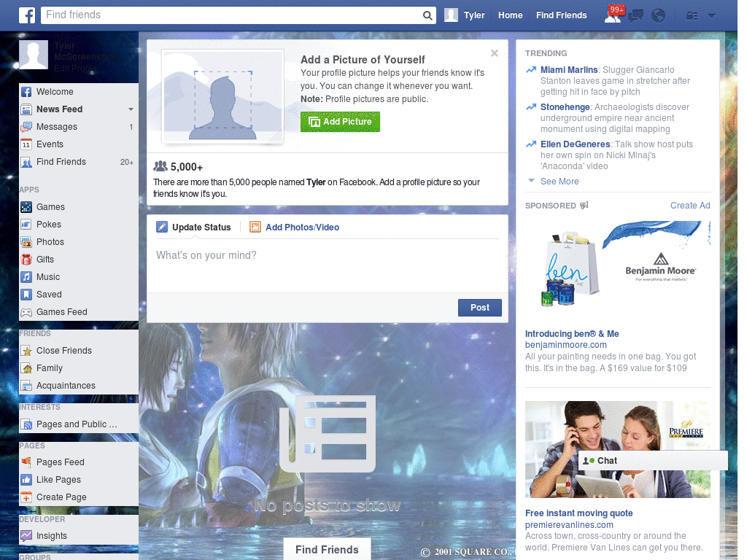
Task: Click the Ellen DeGeneres trending link
Action: pos(575,144)
